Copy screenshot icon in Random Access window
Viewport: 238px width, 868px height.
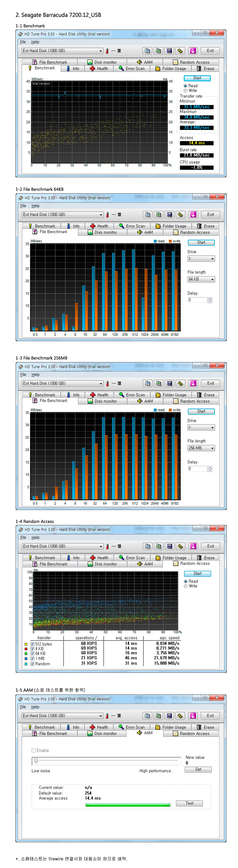point(159,546)
